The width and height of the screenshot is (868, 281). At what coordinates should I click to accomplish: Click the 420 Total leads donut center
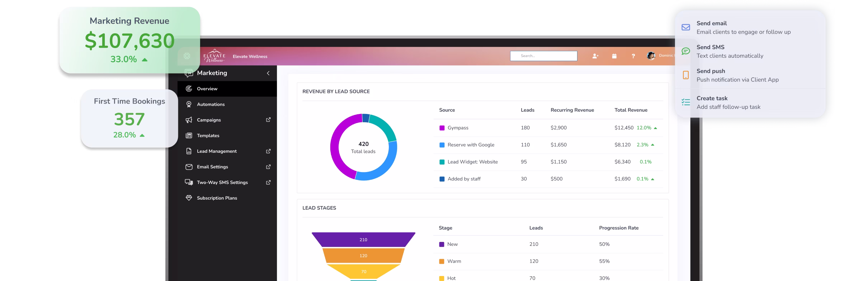(363, 147)
